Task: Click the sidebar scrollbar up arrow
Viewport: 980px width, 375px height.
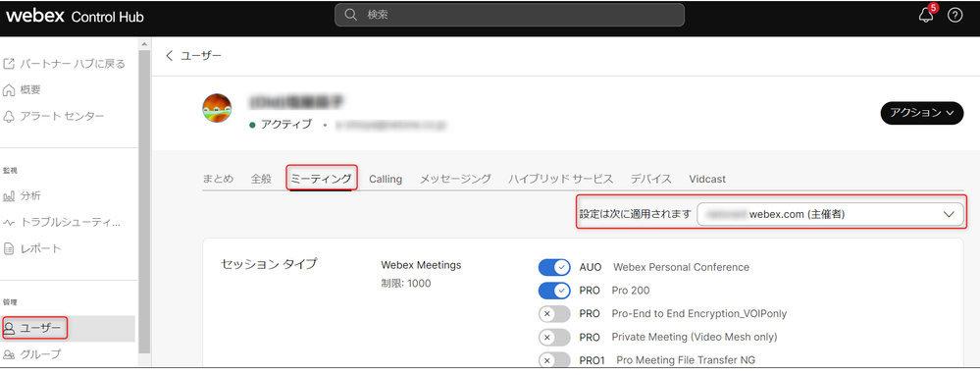Action: [144, 44]
